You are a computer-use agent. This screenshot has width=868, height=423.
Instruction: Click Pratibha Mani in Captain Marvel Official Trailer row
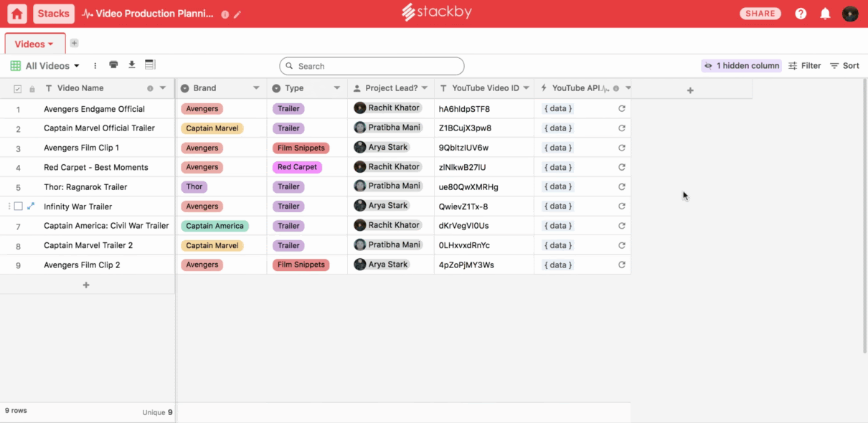388,128
